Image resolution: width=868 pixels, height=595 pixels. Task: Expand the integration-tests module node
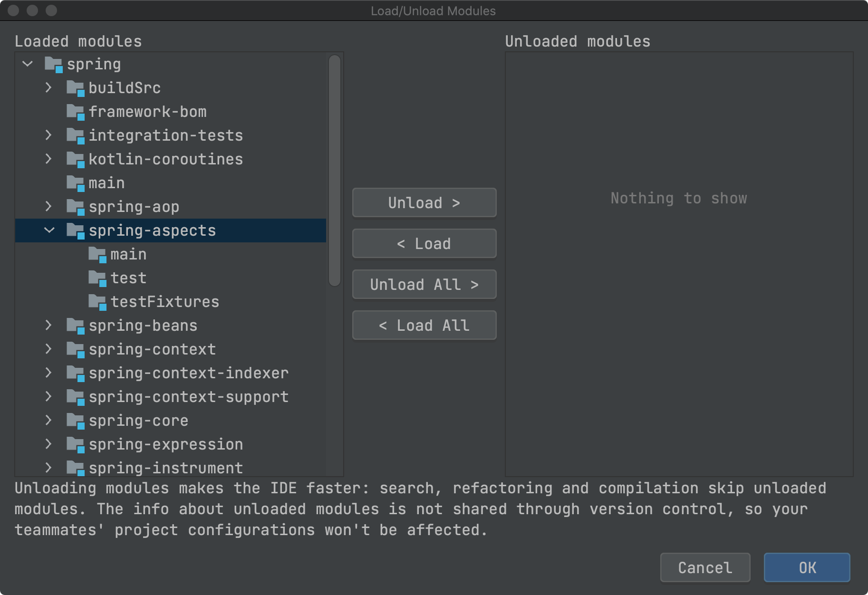click(48, 135)
